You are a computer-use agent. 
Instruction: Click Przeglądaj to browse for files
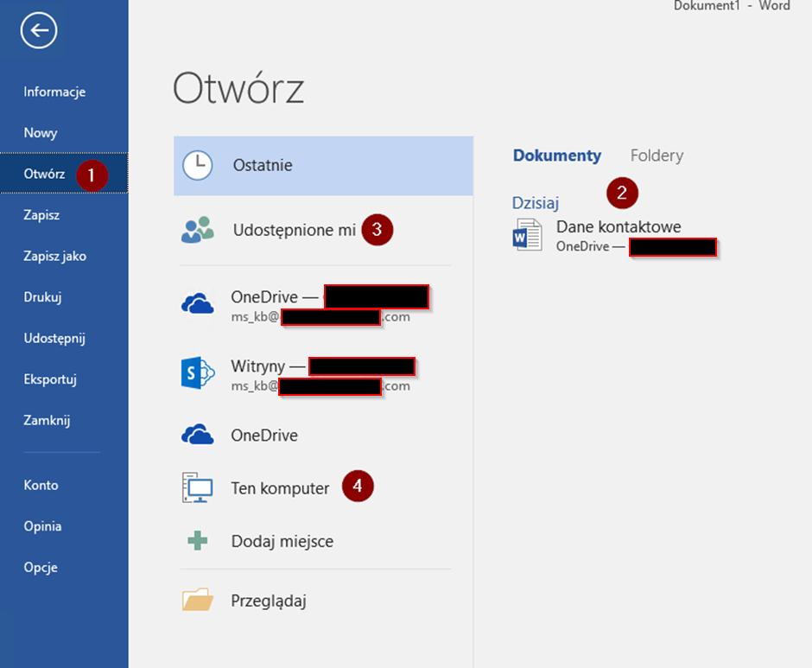click(323, 601)
